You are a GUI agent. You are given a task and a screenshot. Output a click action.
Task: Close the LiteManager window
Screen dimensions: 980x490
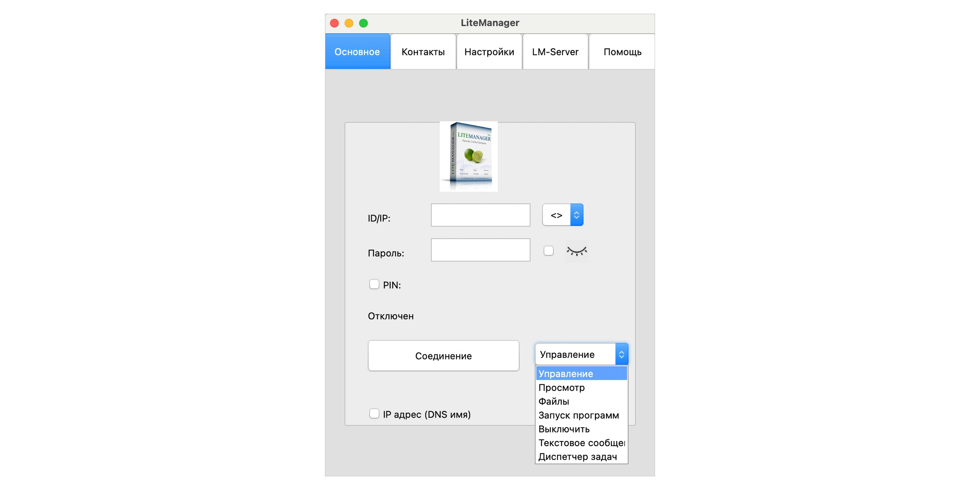pos(334,23)
